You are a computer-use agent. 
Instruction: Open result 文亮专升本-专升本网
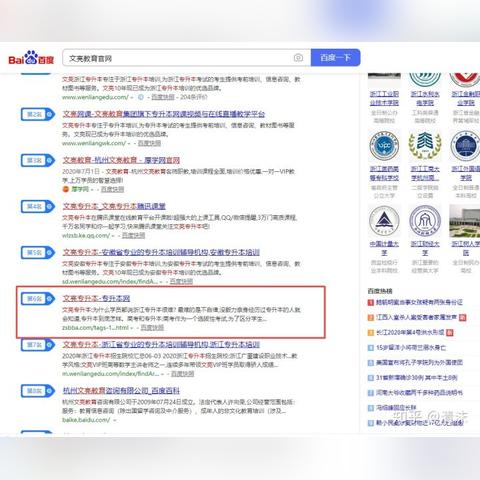96,298
